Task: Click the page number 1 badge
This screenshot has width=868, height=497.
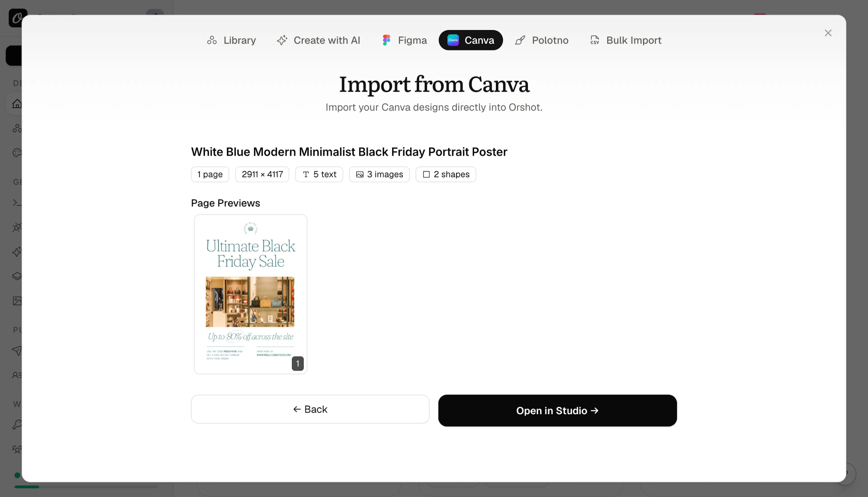Action: 297,363
